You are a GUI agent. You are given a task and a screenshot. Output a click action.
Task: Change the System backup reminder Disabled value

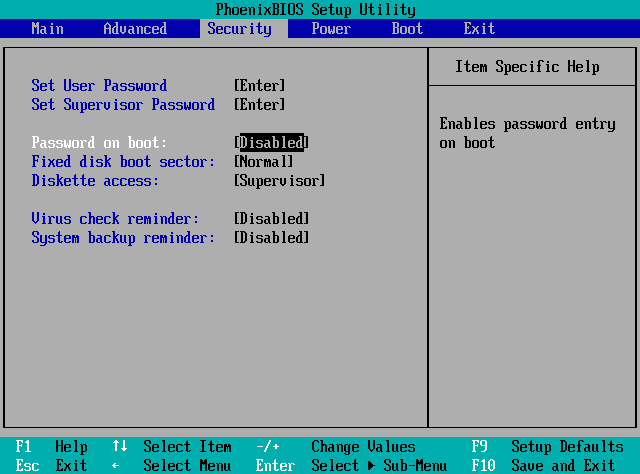tap(271, 238)
